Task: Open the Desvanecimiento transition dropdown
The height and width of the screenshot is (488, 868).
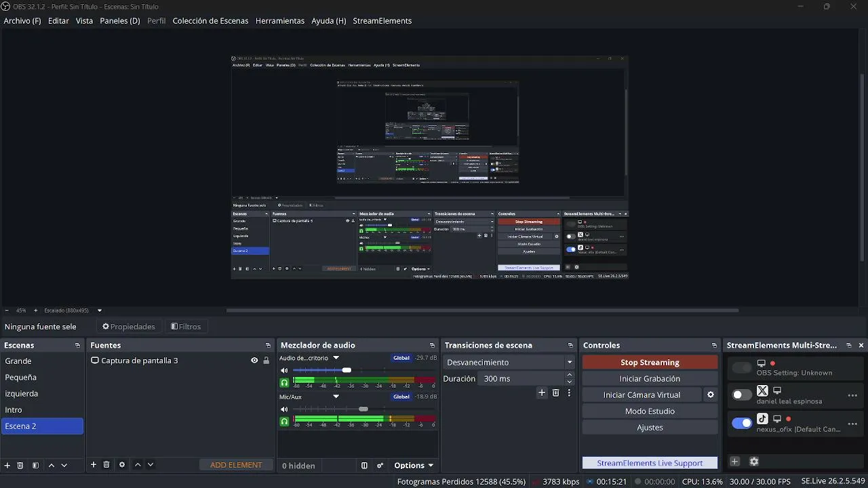Action: (x=509, y=363)
